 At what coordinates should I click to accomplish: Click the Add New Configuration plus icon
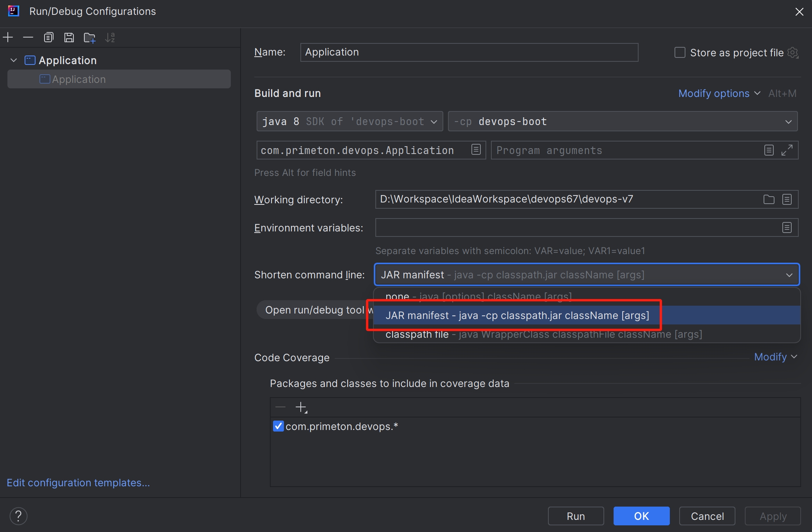tap(8, 38)
